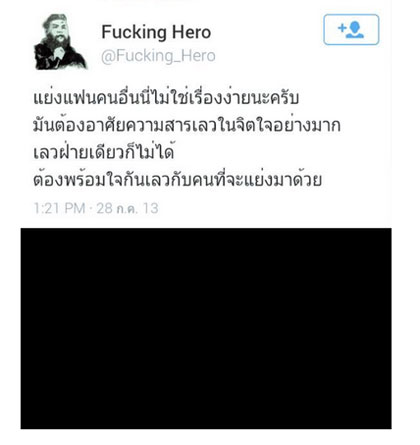The image size is (420, 445).
Task: Tap the top edge of the black image
Action: click(206, 229)
